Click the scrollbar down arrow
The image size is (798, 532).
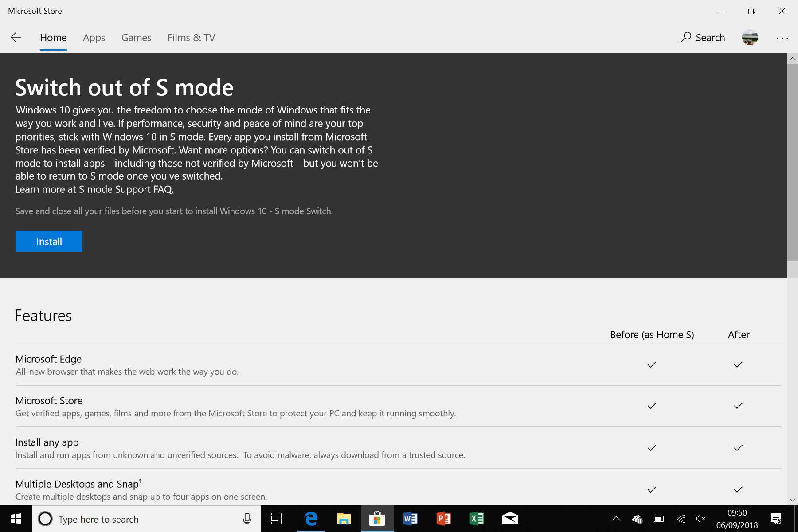pyautogui.click(x=793, y=500)
